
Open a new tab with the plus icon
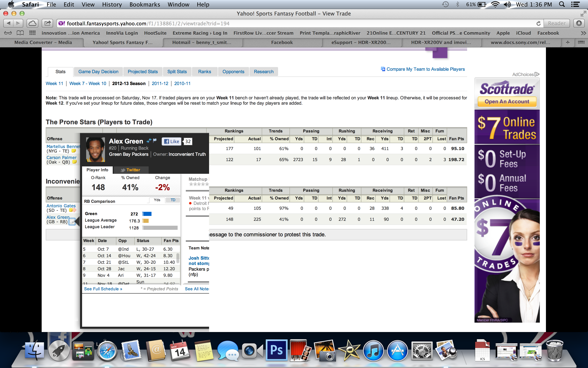pyautogui.click(x=568, y=42)
